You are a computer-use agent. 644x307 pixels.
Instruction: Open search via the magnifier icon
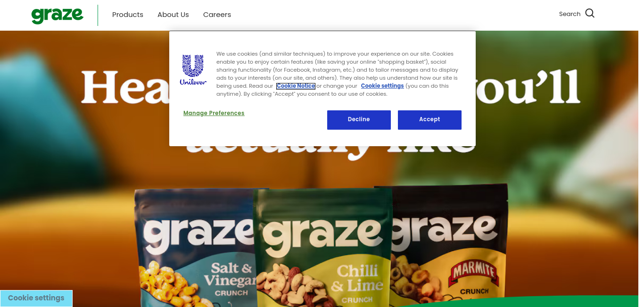pyautogui.click(x=590, y=13)
